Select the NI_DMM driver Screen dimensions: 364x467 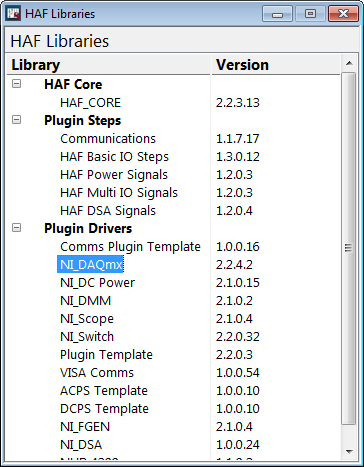[x=85, y=301]
